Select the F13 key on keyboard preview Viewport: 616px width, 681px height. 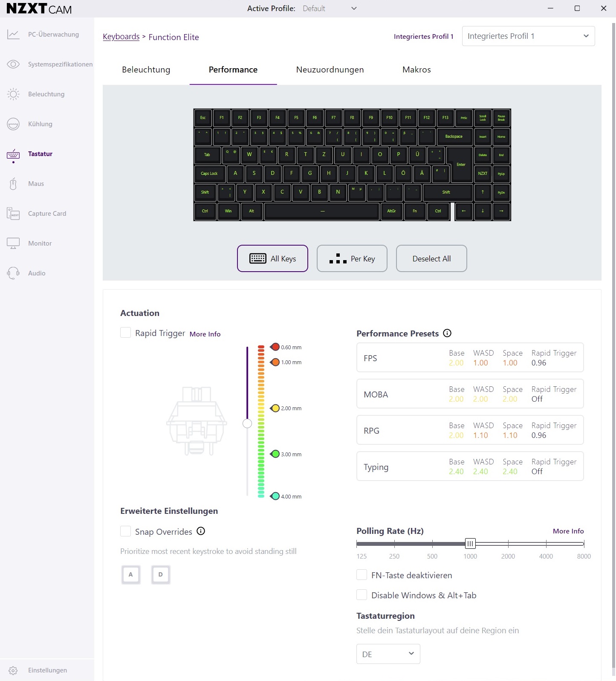(445, 118)
